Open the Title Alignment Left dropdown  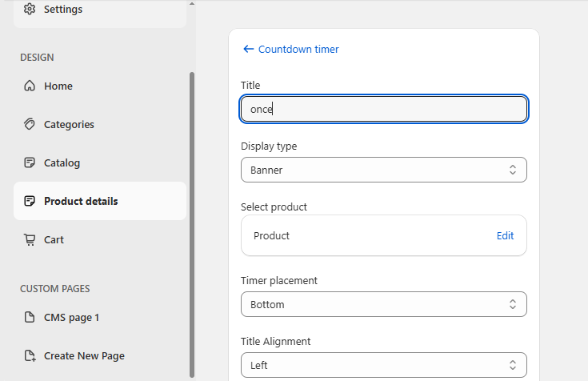pyautogui.click(x=384, y=365)
